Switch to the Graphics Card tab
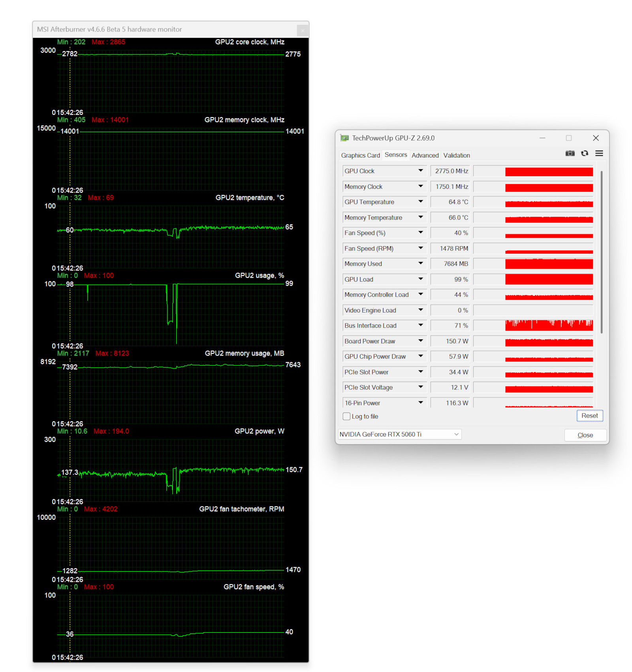 click(x=360, y=155)
